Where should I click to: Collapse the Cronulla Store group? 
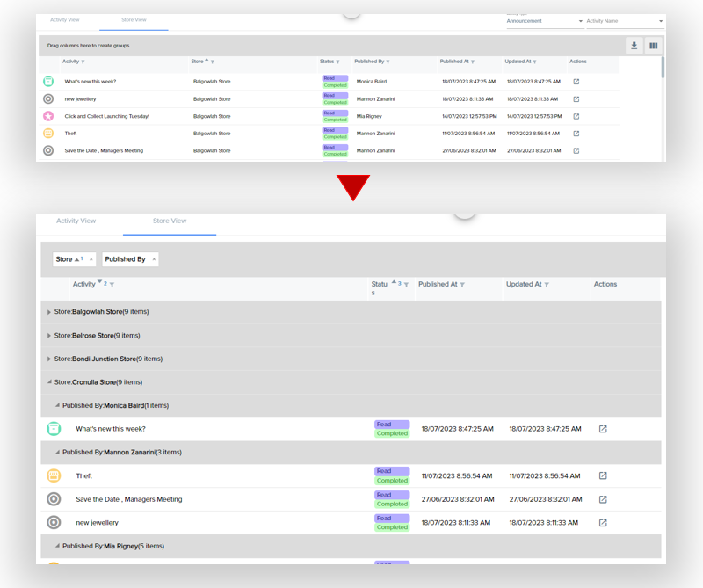point(49,382)
